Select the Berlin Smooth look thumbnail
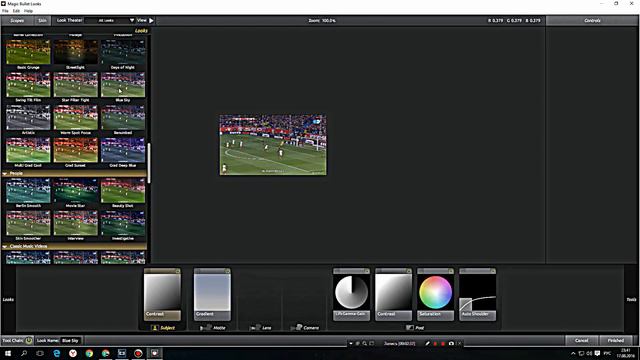 tap(28, 191)
